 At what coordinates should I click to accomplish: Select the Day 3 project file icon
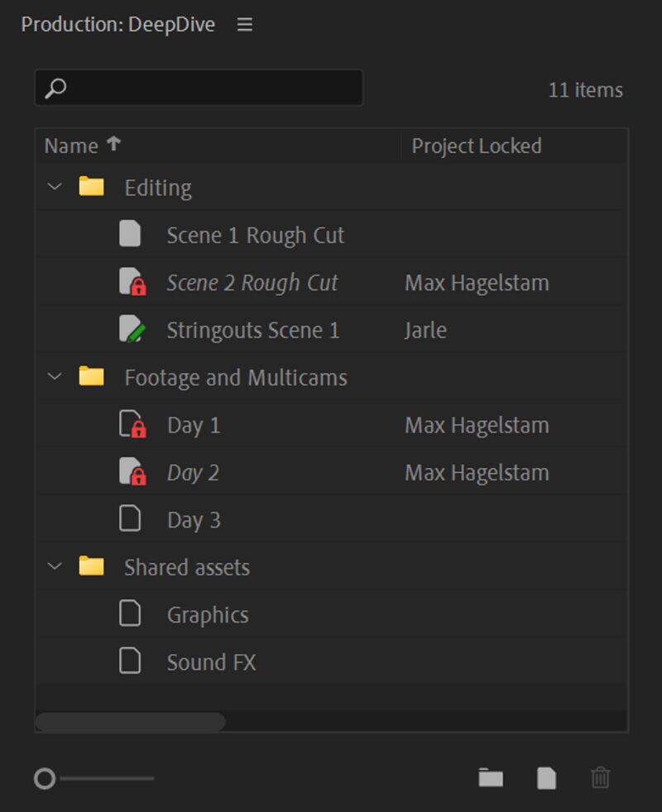130,519
